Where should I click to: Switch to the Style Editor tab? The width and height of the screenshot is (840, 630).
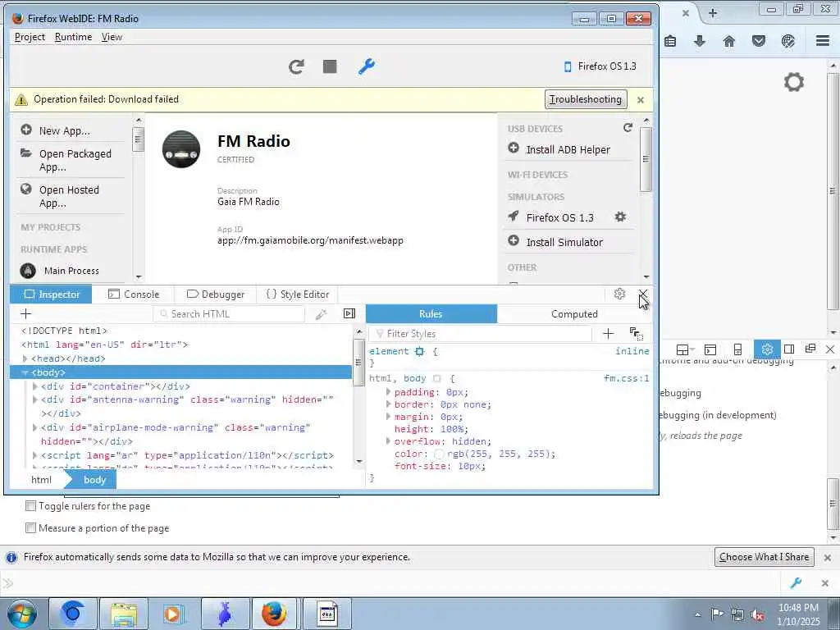298,294
